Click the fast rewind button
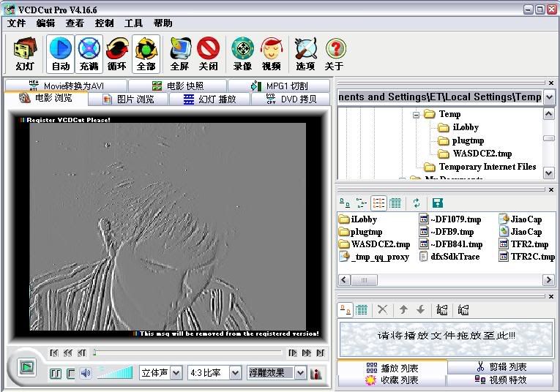 (x=68, y=353)
